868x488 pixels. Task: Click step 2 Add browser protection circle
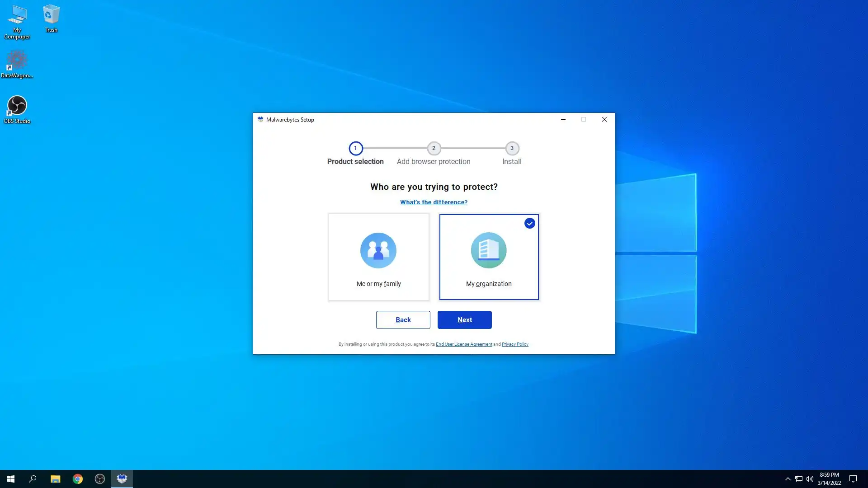click(434, 148)
